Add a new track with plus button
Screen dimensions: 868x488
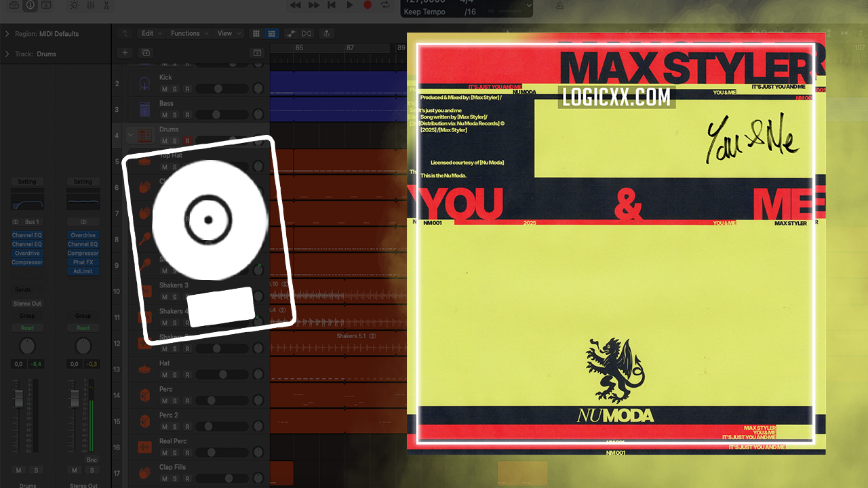pyautogui.click(x=125, y=53)
